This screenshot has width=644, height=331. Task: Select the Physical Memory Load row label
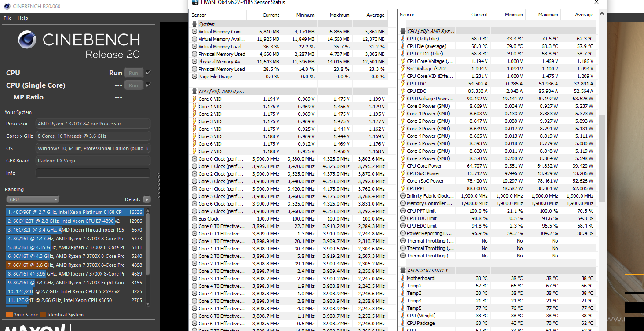tap(222, 69)
